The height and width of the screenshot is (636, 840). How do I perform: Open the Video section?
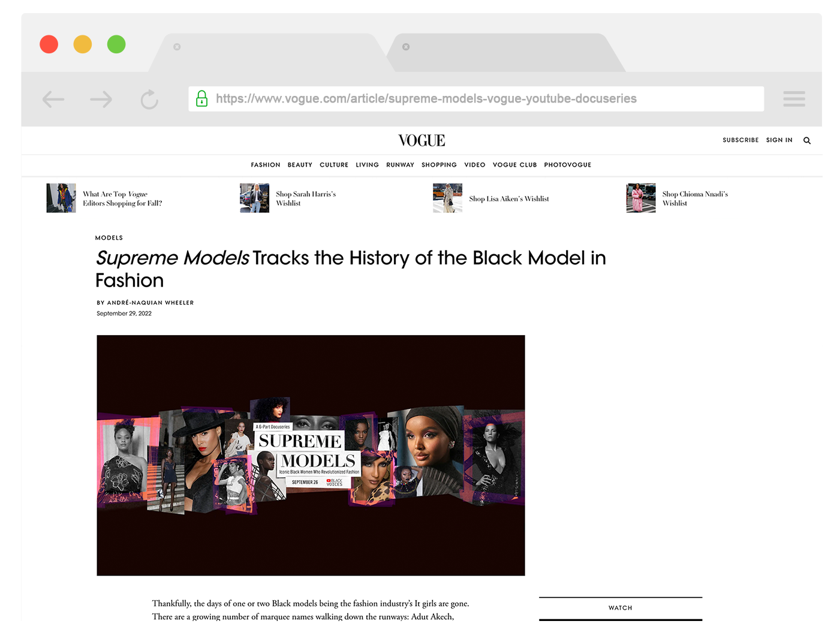[x=475, y=165]
